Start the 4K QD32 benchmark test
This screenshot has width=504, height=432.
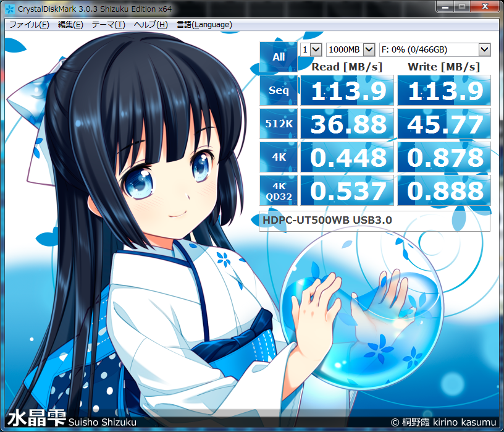279,190
